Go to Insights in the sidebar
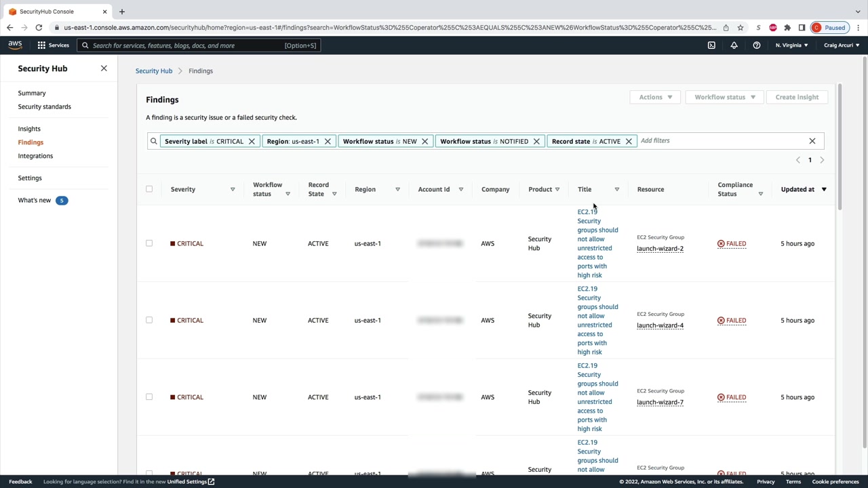This screenshot has width=868, height=488. click(29, 129)
